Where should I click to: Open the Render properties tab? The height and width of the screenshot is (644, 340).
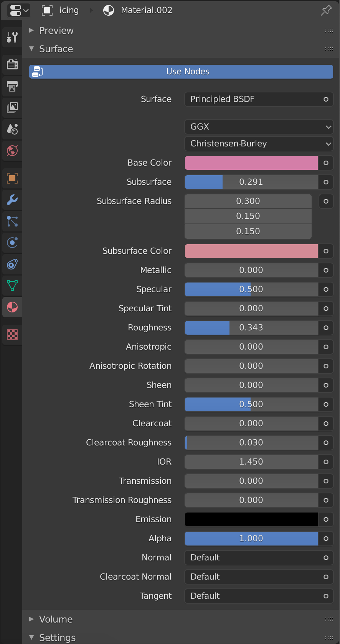(x=12, y=64)
